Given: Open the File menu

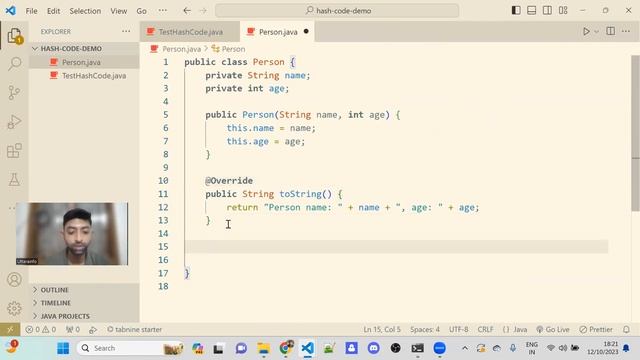Looking at the screenshot, I should pyautogui.click(x=31, y=11).
